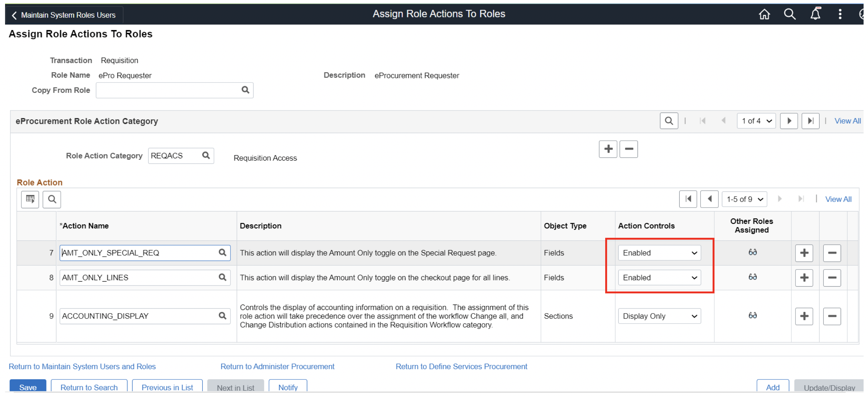Click View All in Role Action grid

[838, 199]
